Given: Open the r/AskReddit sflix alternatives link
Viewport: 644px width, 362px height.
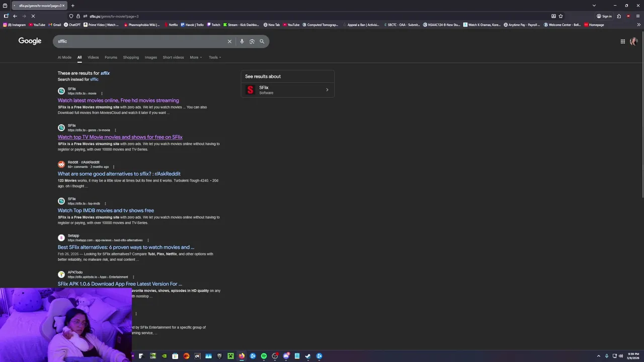Looking at the screenshot, I should pos(119,174).
